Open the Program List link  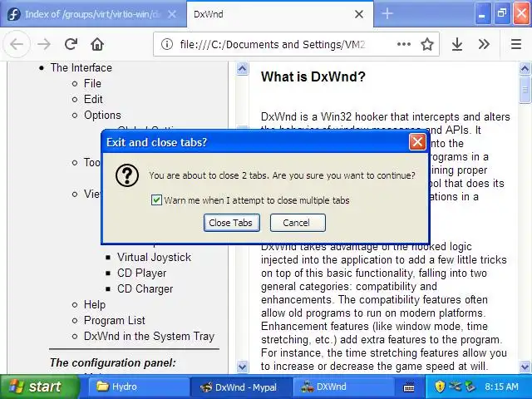point(115,320)
